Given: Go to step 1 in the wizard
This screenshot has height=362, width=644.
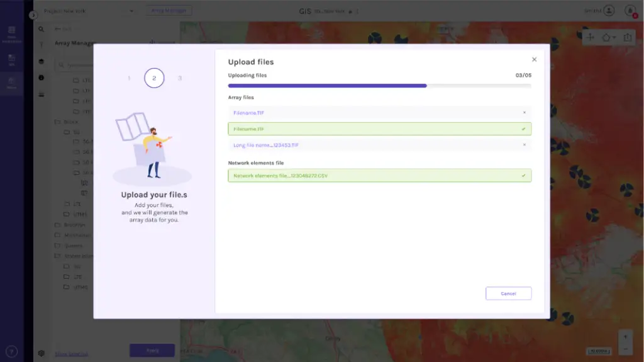Looking at the screenshot, I should pyautogui.click(x=129, y=78).
